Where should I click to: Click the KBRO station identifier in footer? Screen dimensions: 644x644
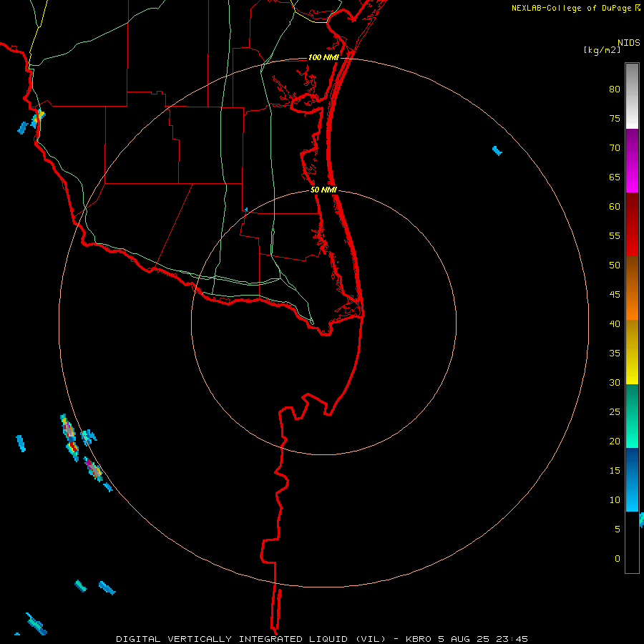coord(418,639)
